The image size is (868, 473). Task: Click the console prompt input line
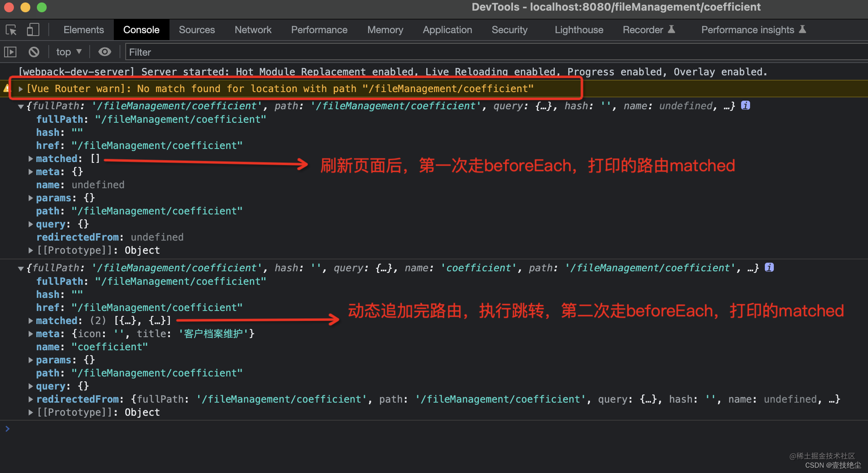(x=434, y=429)
